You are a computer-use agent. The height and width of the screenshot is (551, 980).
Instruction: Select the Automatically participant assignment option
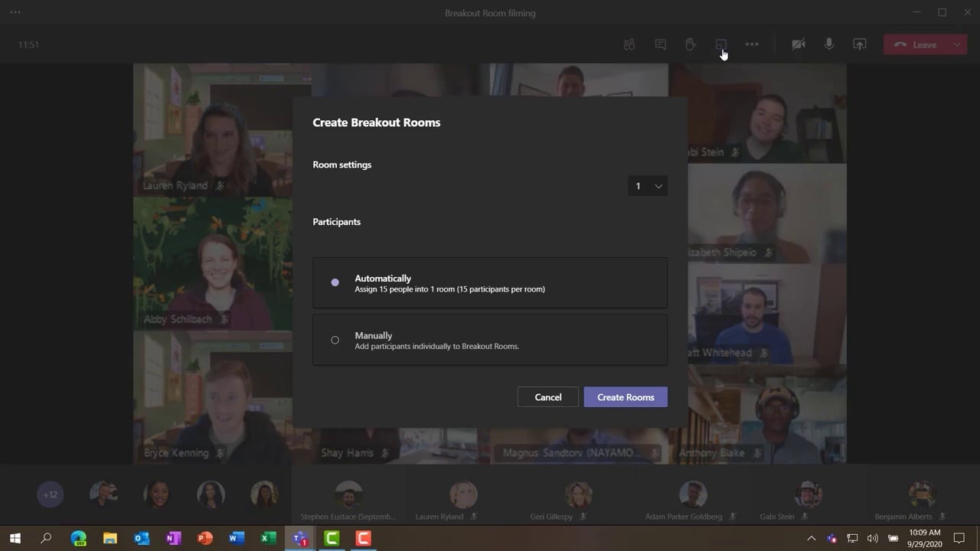tap(335, 282)
